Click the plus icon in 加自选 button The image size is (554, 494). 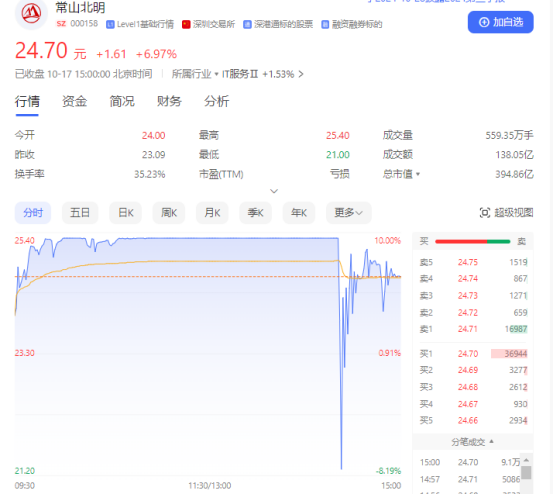tap(484, 22)
